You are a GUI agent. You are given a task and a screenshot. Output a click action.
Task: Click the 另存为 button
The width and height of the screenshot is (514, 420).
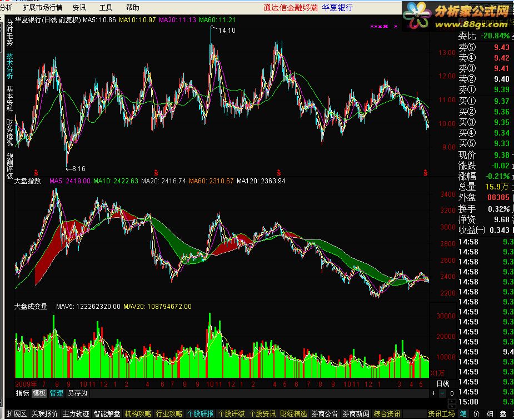coord(77,393)
